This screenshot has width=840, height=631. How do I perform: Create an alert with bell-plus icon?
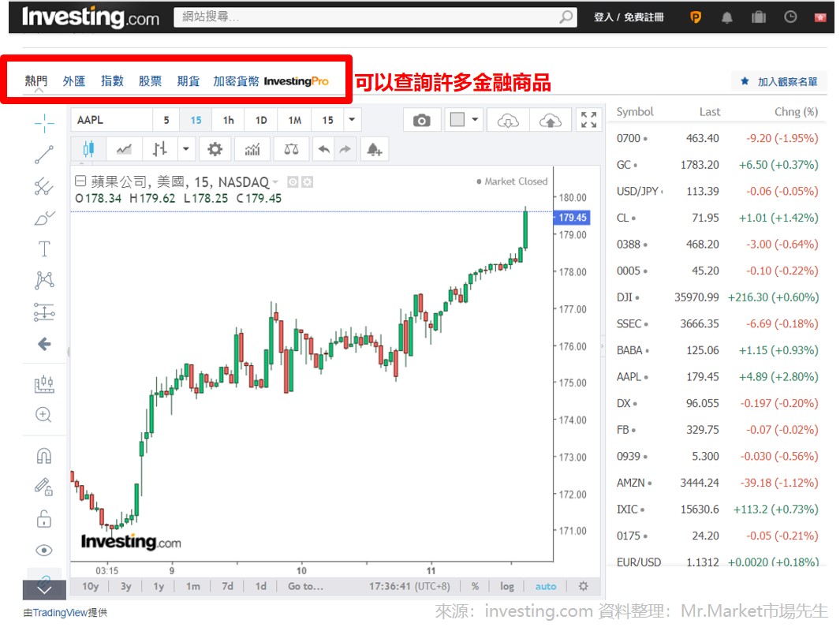(375, 149)
